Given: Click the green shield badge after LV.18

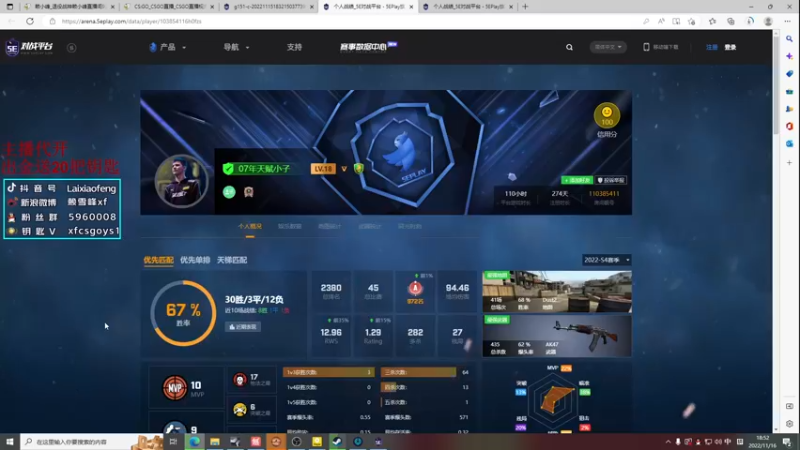Looking at the screenshot, I should 359,168.
